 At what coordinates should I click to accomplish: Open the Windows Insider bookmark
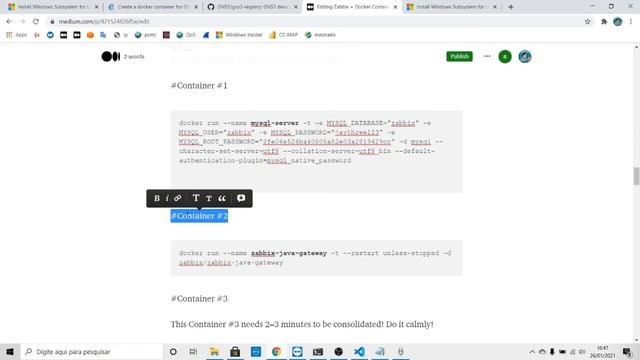point(239,35)
